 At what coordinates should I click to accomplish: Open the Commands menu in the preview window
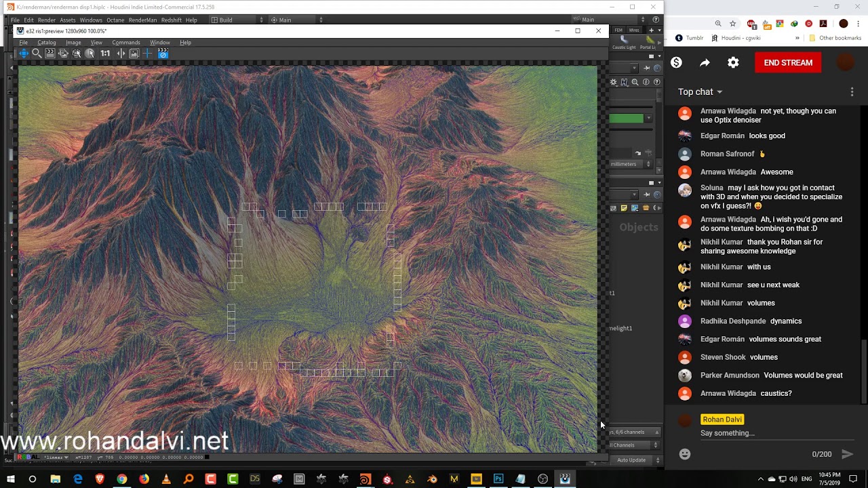tap(126, 42)
